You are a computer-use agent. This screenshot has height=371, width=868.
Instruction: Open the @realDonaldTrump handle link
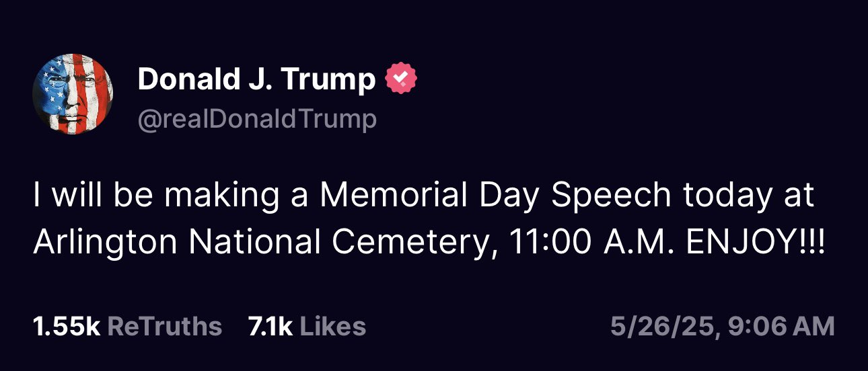tap(257, 120)
